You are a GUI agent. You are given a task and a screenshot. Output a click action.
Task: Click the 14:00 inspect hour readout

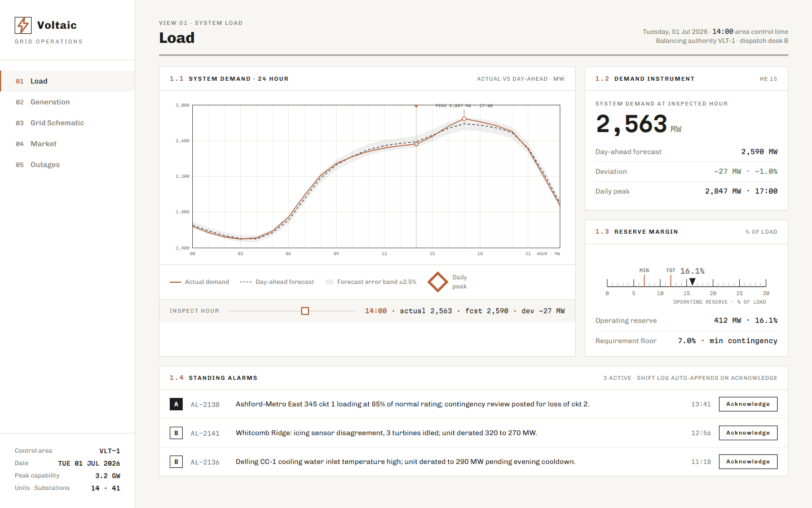376,311
